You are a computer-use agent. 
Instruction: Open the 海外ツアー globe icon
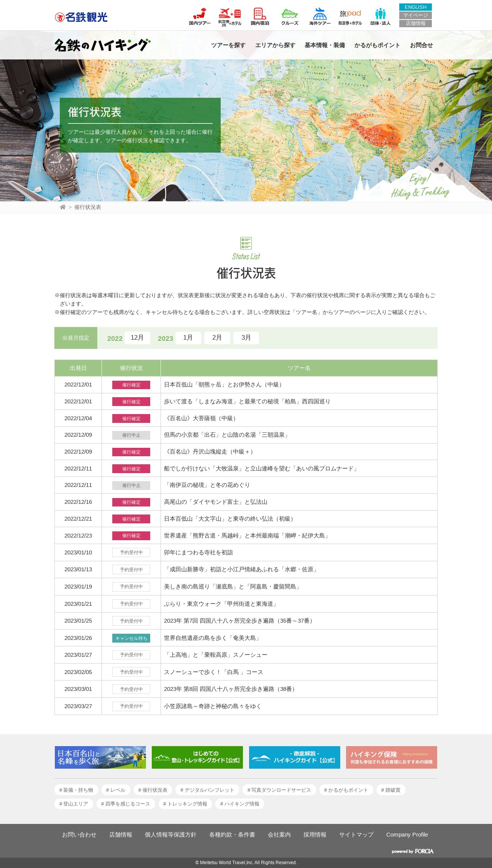click(x=320, y=16)
